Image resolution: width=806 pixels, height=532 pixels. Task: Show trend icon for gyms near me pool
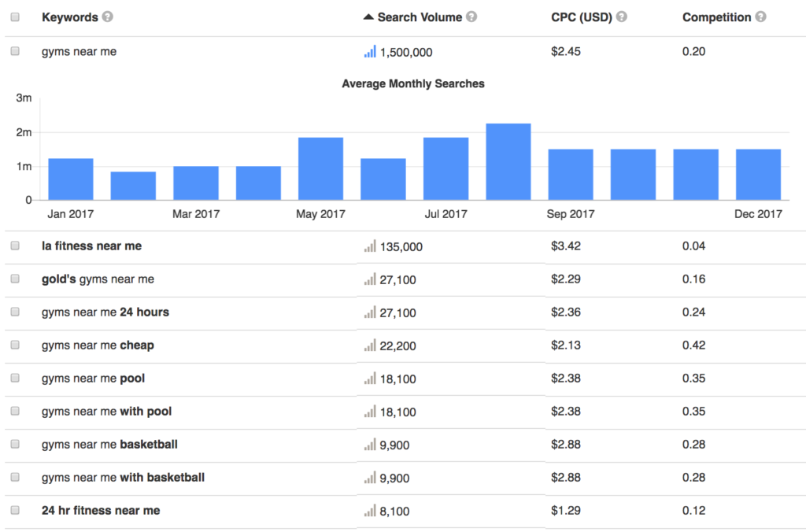[x=370, y=379]
